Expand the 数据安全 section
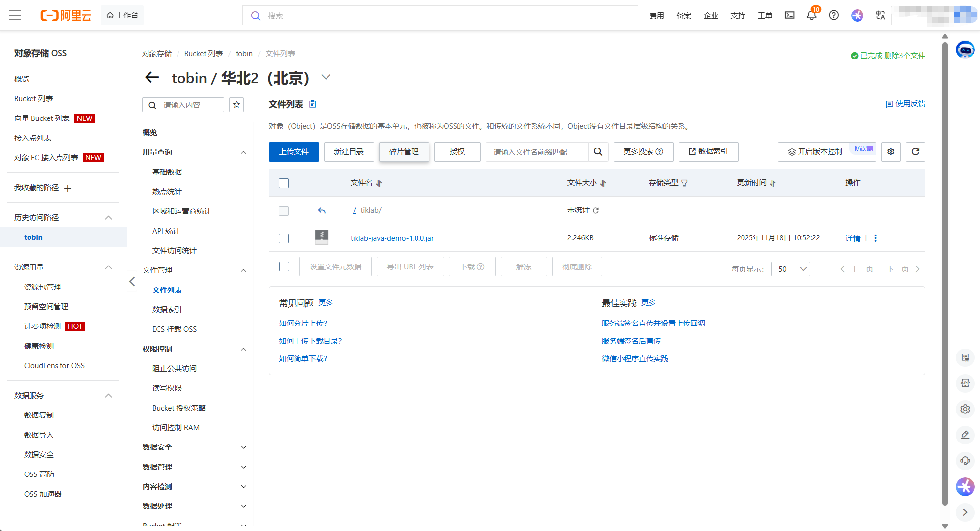Viewport: 980px width, 531px height. [243, 447]
